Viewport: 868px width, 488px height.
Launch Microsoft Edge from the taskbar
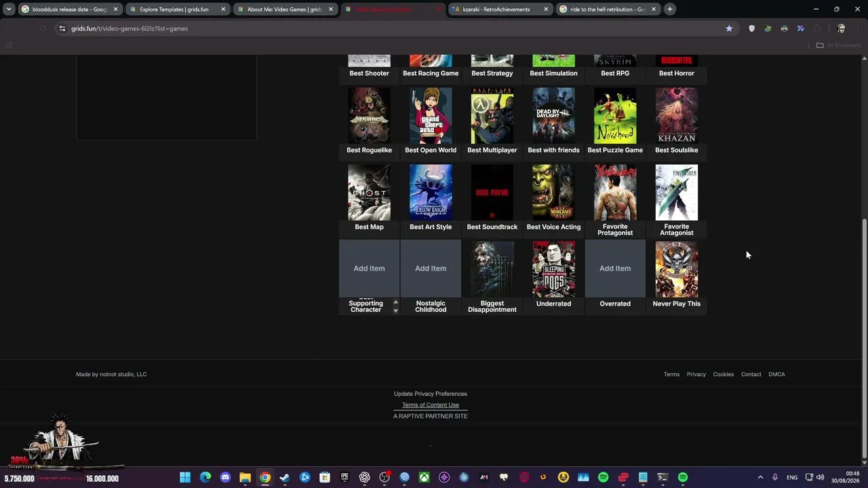(x=205, y=478)
